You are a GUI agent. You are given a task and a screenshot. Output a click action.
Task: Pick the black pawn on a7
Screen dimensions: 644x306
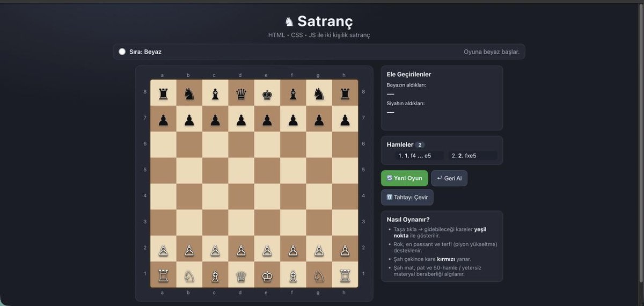163,120
